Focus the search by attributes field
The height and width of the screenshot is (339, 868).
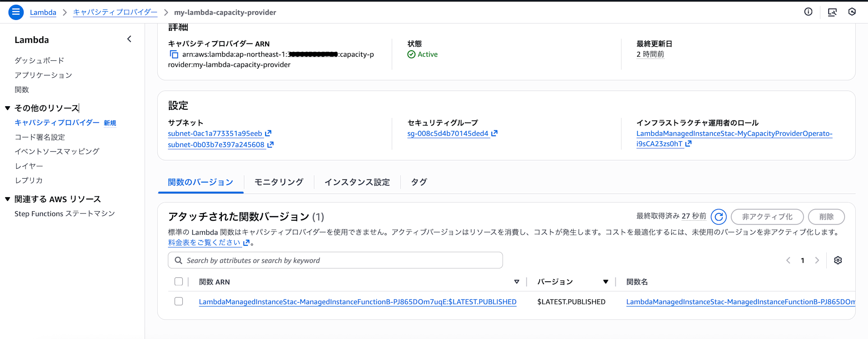335,260
